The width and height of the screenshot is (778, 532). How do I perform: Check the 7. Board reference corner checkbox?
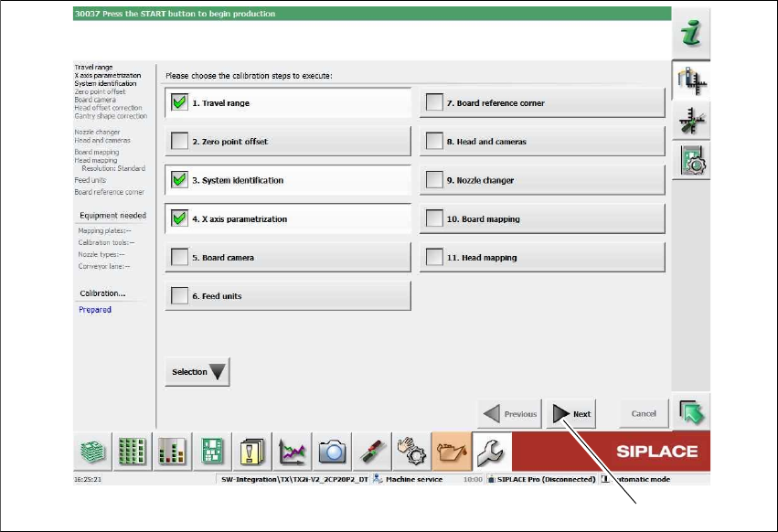(434, 102)
